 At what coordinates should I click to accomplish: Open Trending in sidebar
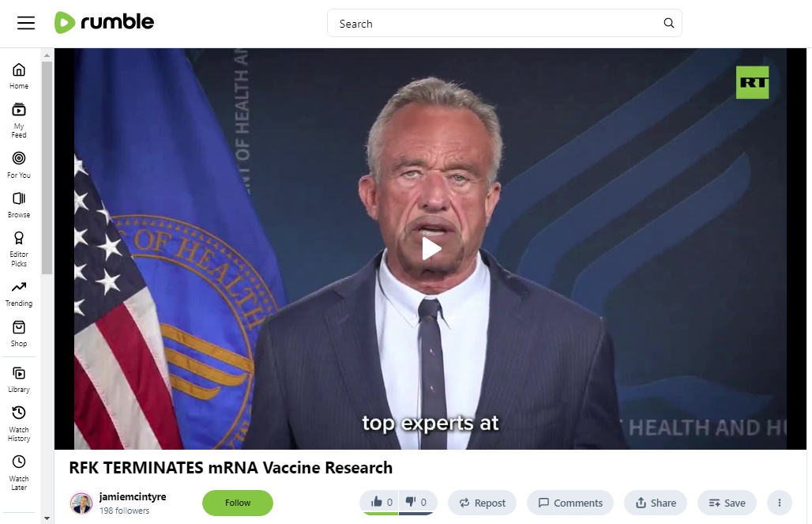(19, 294)
